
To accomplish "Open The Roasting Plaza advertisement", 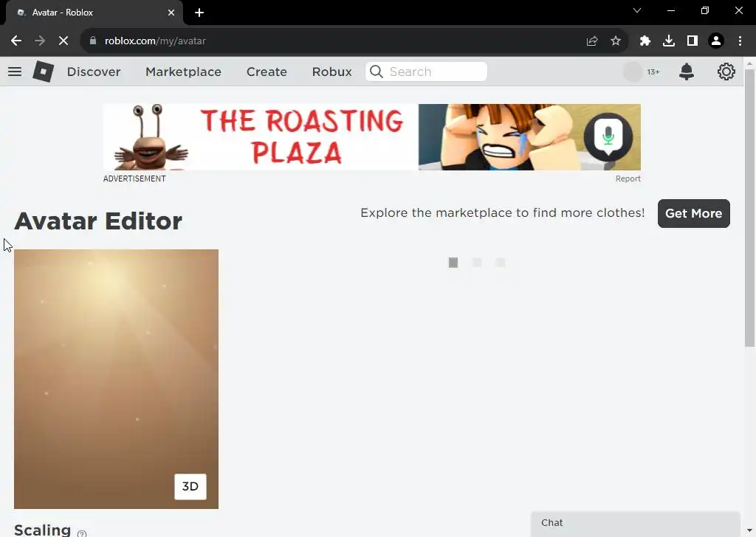I will click(x=372, y=137).
